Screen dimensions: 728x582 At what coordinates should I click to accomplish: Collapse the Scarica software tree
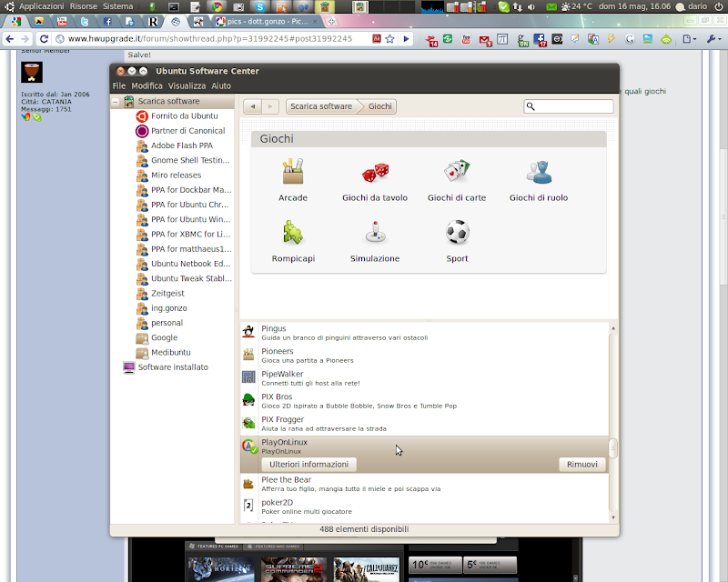(x=116, y=101)
